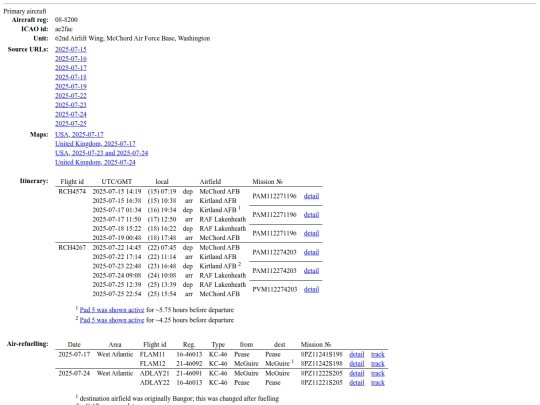
Task: Open detail link for tanker FLAM11
Action: [356, 354]
